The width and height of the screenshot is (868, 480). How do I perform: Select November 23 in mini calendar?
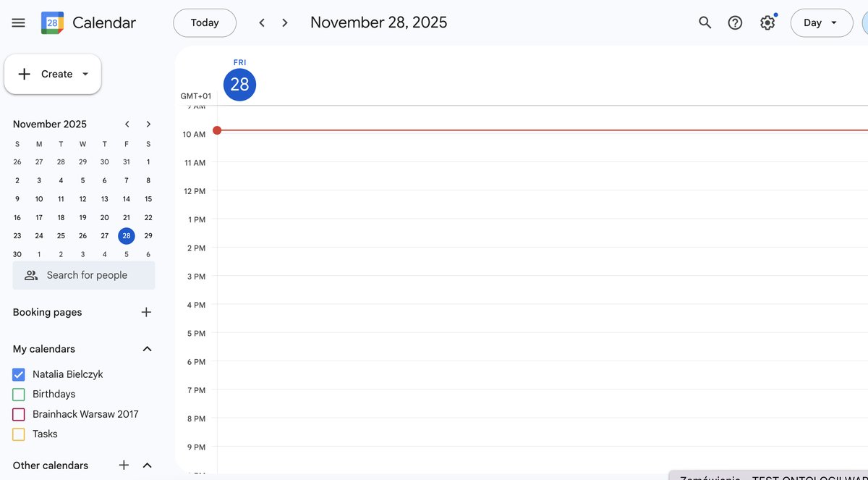[17, 235]
